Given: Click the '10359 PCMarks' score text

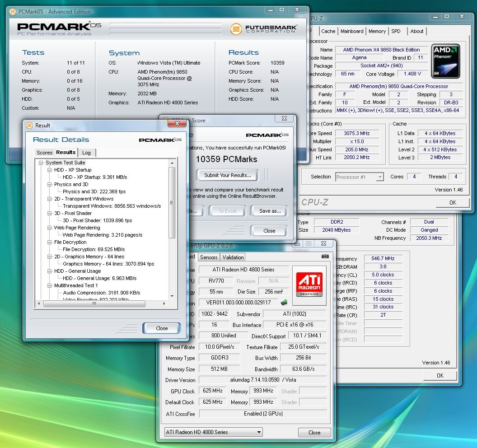Looking at the screenshot, I should tap(226, 159).
